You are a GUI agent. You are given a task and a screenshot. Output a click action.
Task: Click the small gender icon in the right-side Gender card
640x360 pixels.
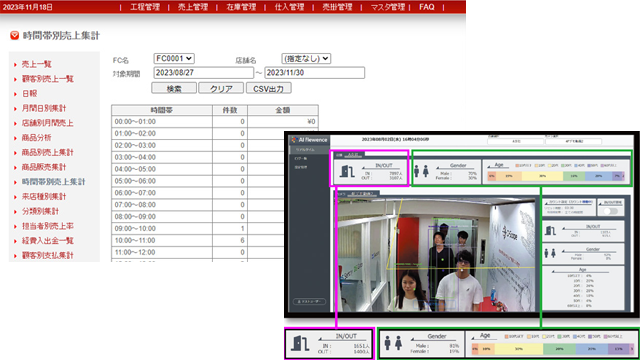click(550, 253)
